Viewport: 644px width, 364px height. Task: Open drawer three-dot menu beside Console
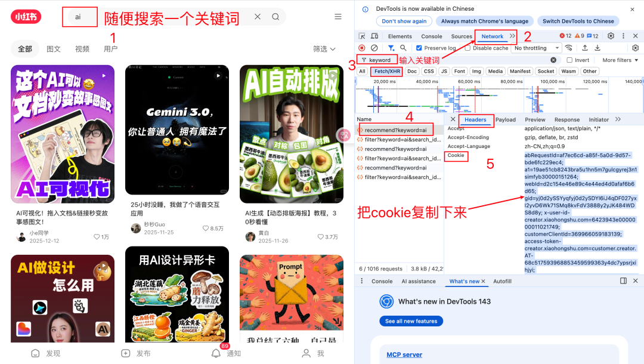pyautogui.click(x=362, y=281)
